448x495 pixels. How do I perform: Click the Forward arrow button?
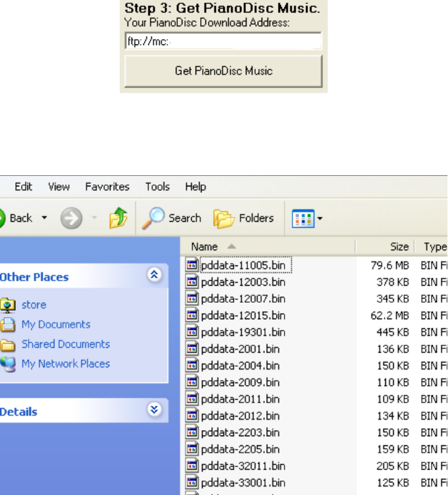pyautogui.click(x=71, y=218)
